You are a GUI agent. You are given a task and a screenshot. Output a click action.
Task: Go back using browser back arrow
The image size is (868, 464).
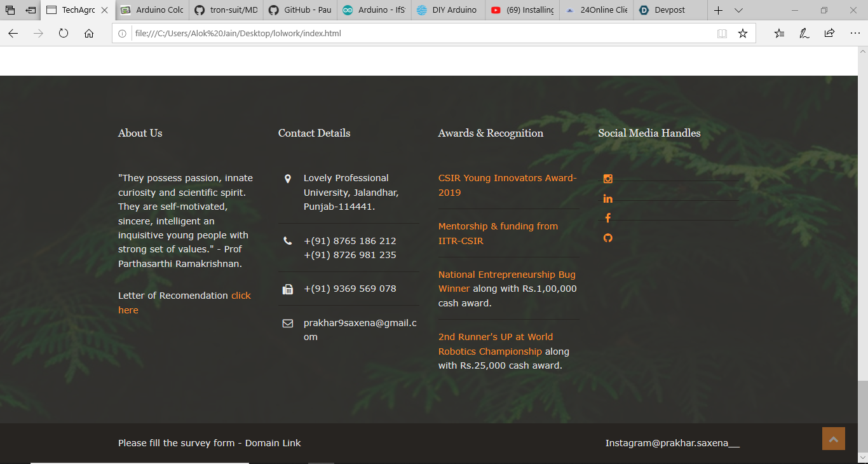[13, 33]
